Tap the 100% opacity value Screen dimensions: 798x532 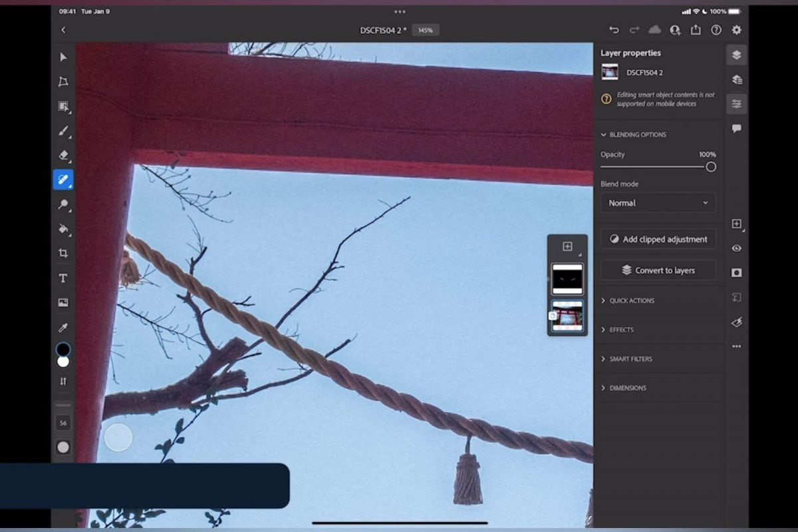pos(708,154)
